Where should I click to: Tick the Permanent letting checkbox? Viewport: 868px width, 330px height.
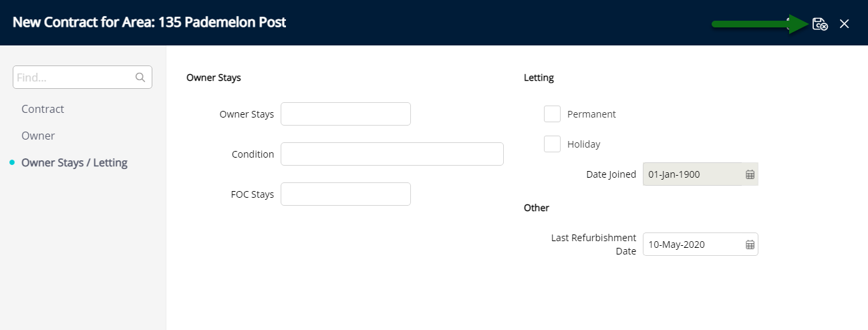point(552,114)
